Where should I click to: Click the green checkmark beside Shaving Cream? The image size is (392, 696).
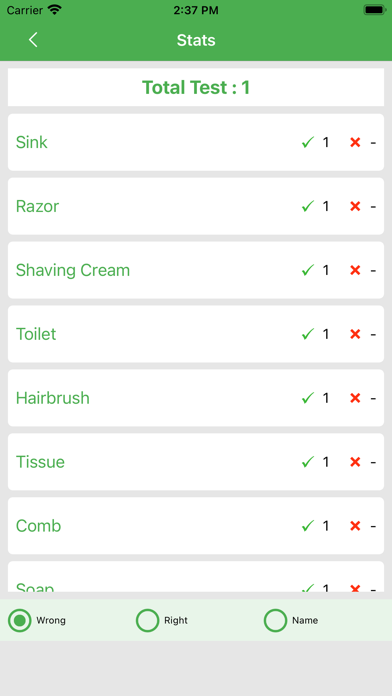[x=308, y=270]
